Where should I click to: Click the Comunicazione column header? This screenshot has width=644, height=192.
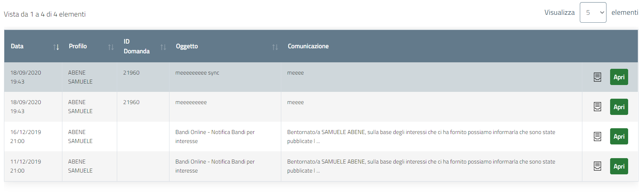pos(308,46)
